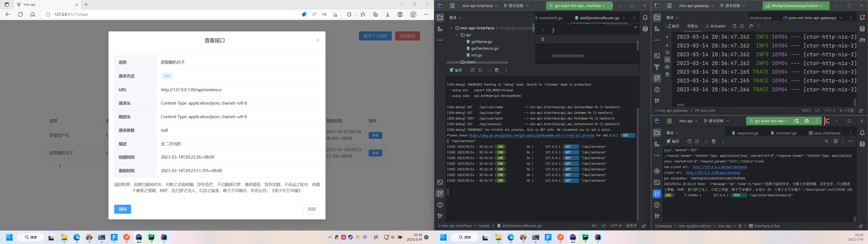Image resolution: width=868 pixels, height=244 pixels.
Task: Click the blue 调用 button in dialog
Action: [x=123, y=209]
